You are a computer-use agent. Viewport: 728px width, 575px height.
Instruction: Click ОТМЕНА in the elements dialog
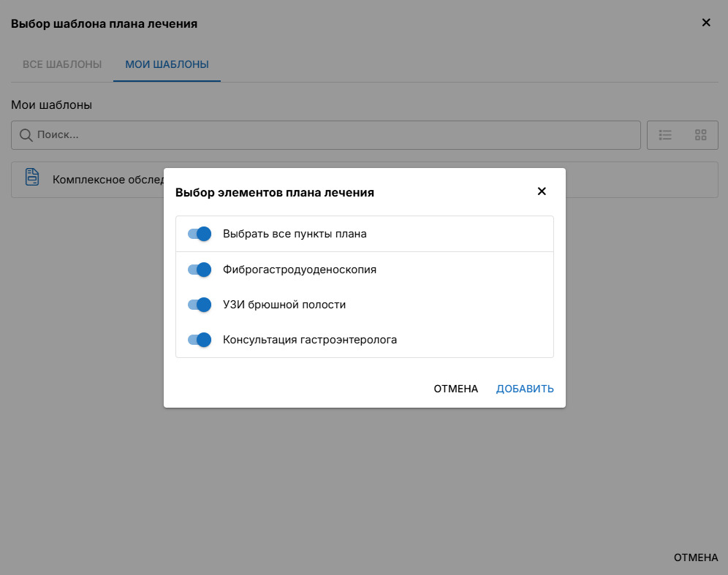coord(455,389)
